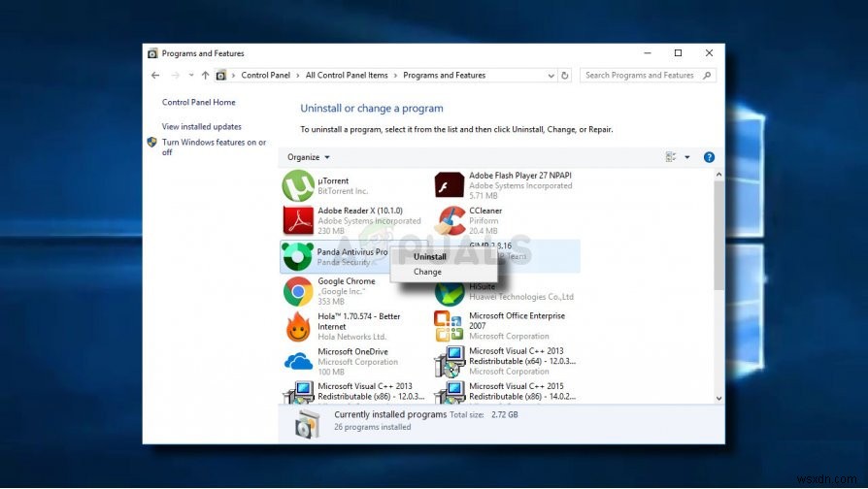Click the refresh address bar button
This screenshot has height=489, width=868.
pyautogui.click(x=565, y=76)
